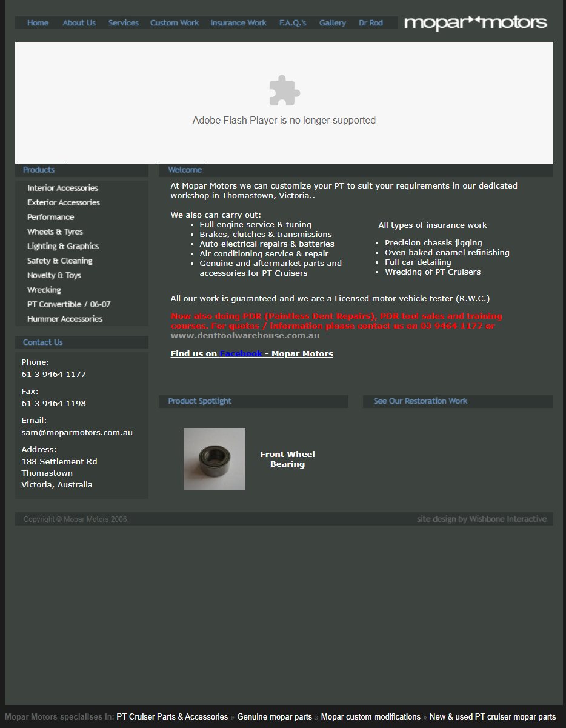Open the www.denttoolwarehouse.com.au link
Viewport: 566px width, 728px height.
pyautogui.click(x=245, y=335)
